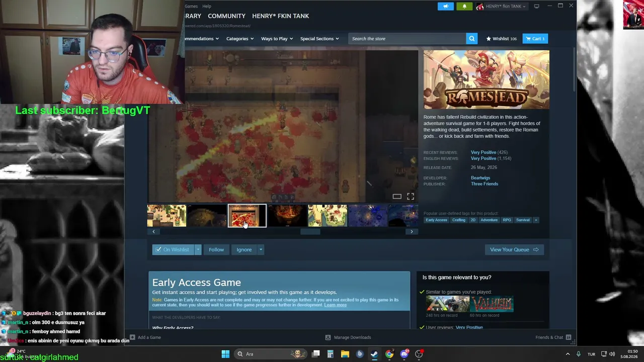The height and width of the screenshot is (362, 644).
Task: Open the publisher Three Friends link
Action: pyautogui.click(x=485, y=184)
